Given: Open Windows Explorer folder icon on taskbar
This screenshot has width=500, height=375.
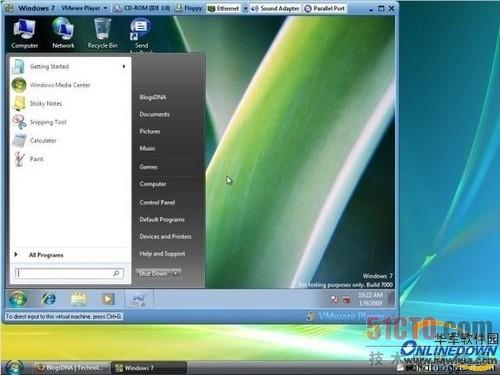Looking at the screenshot, I should pos(79,298).
